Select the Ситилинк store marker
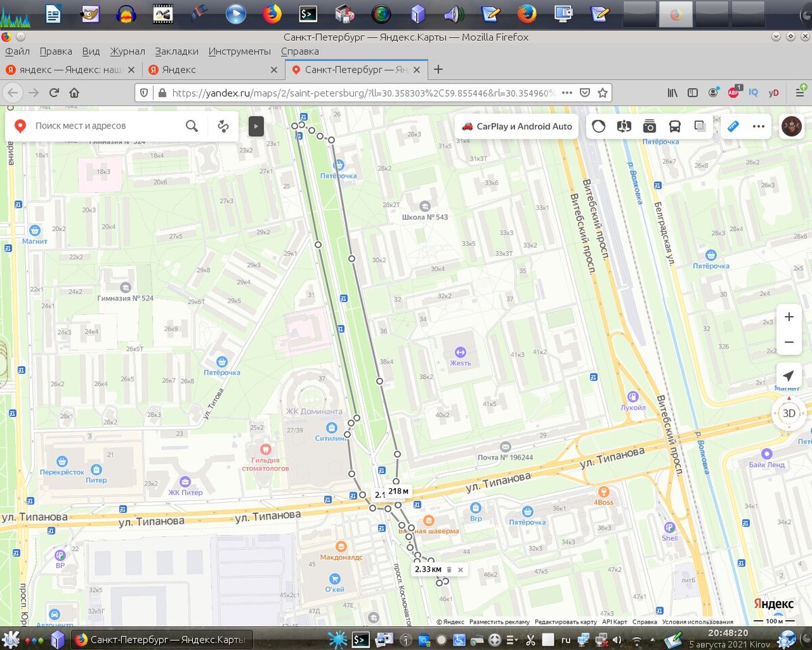This screenshot has width=812, height=650. [331, 427]
